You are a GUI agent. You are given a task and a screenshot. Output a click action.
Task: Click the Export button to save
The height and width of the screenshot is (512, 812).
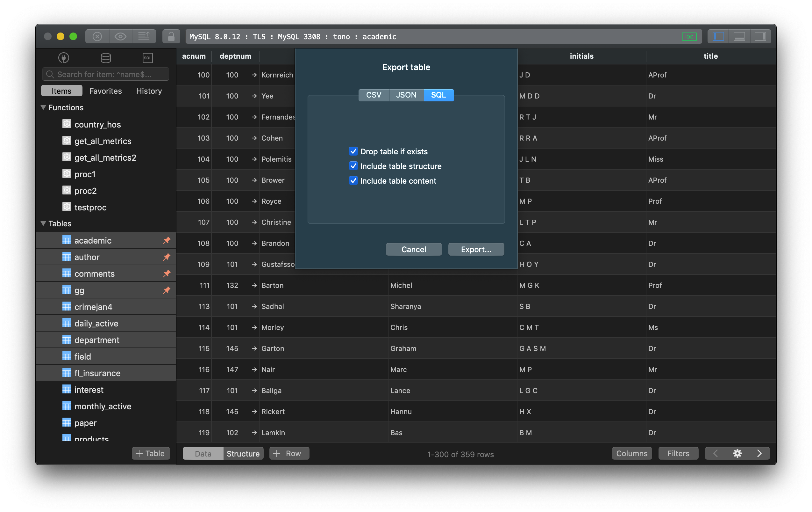click(x=476, y=249)
